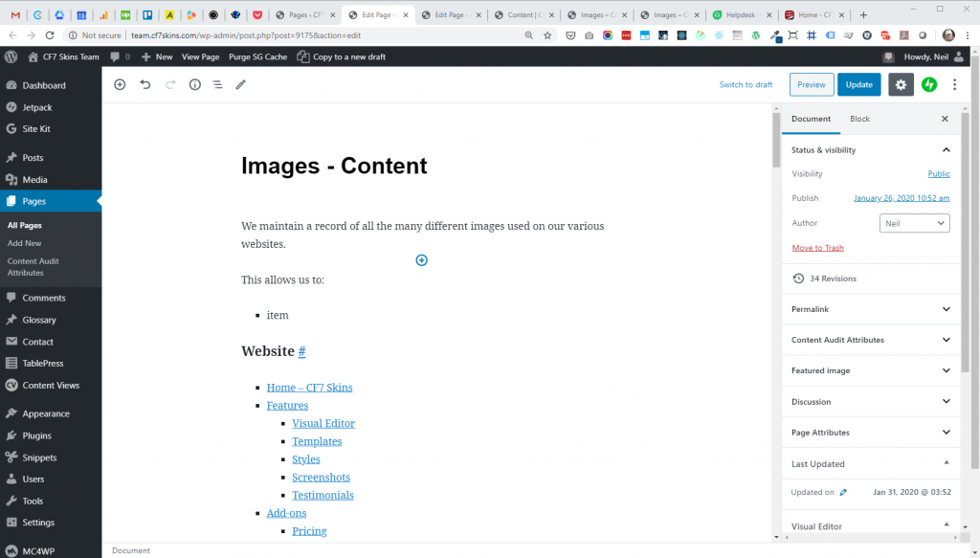980x558 pixels.
Task: Click the blue Update button
Action: point(858,84)
